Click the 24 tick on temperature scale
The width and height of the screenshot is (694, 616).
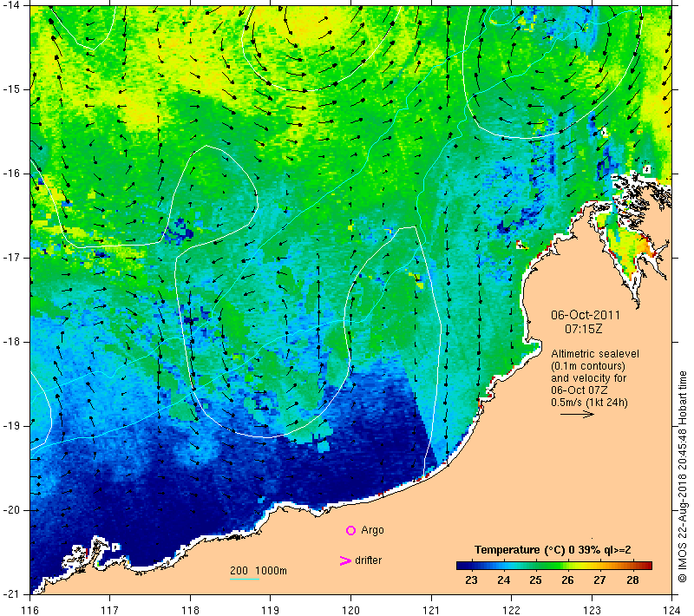[504, 580]
